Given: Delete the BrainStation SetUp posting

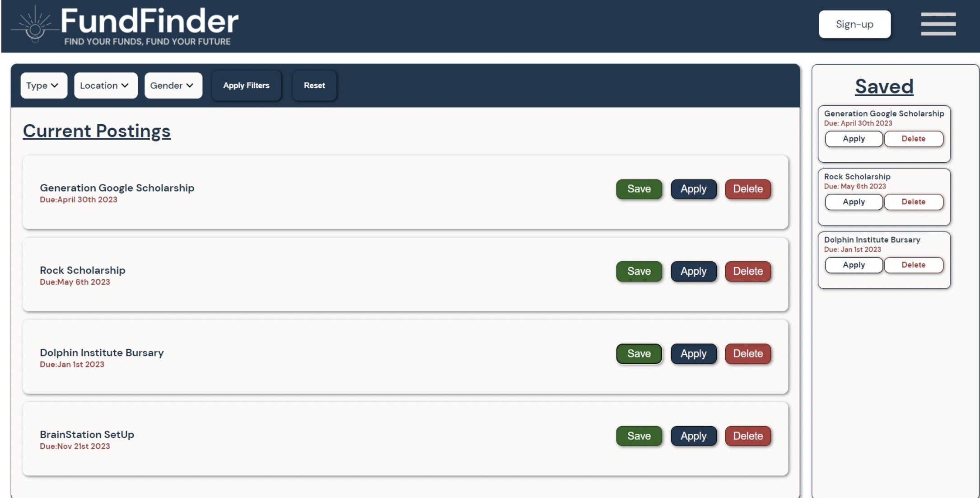Looking at the screenshot, I should point(748,436).
